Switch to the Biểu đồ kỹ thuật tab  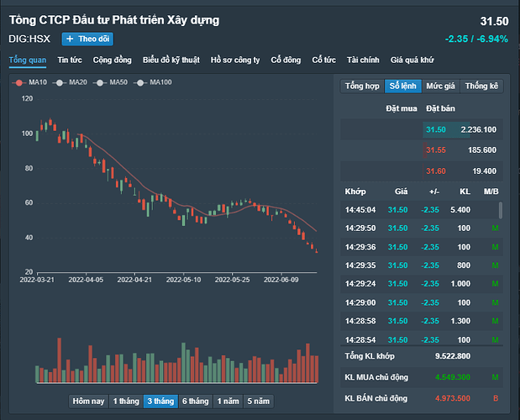pyautogui.click(x=171, y=60)
